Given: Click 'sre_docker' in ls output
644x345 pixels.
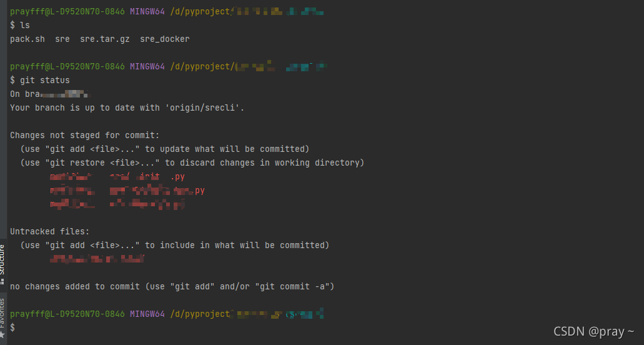Looking at the screenshot, I should tap(164, 39).
